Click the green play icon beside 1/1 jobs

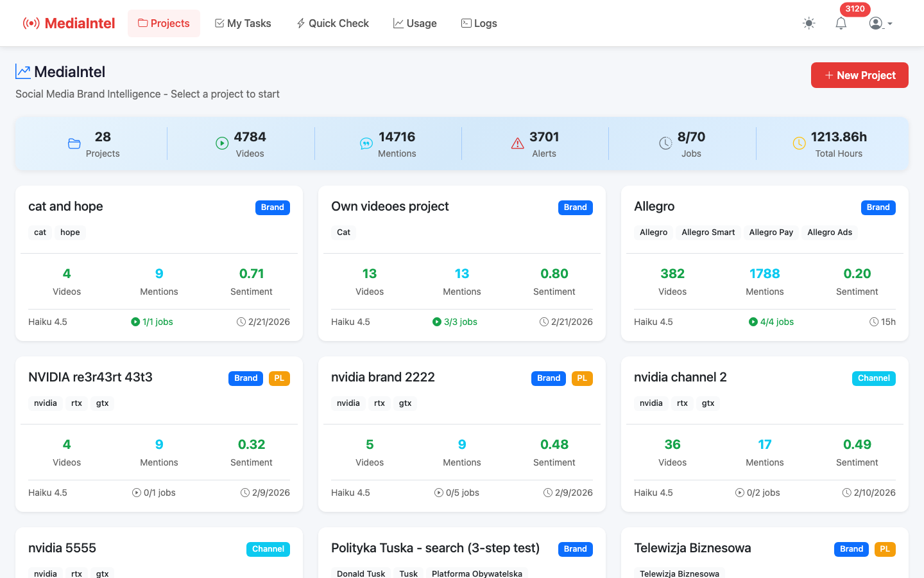pyautogui.click(x=135, y=322)
